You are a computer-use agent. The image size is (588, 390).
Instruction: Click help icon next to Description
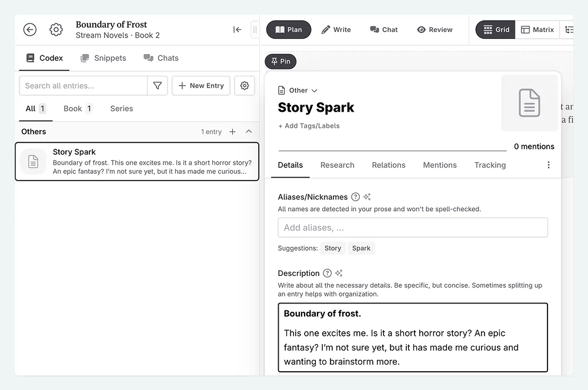coord(328,274)
